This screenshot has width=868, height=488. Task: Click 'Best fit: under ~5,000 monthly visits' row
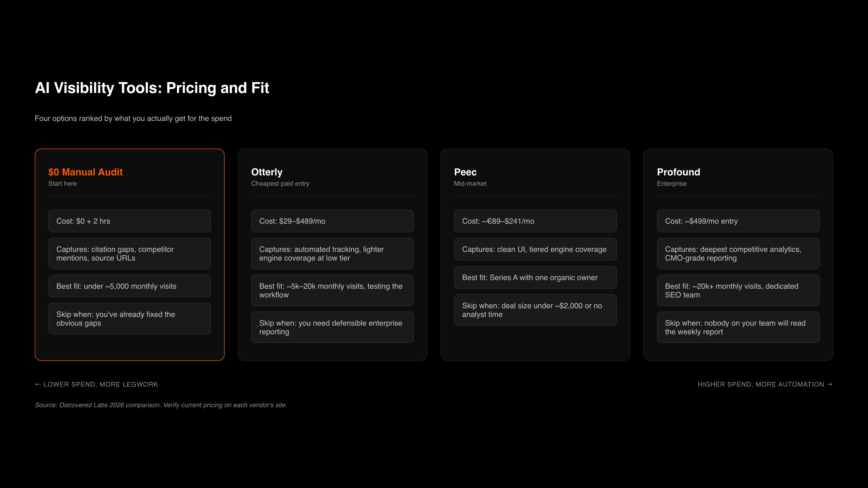coord(130,286)
